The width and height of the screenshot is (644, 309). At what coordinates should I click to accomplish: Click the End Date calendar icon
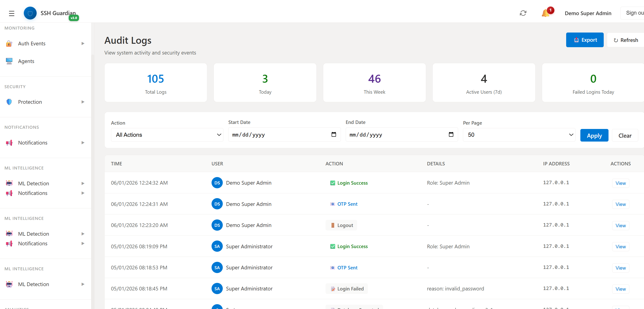[x=451, y=135]
